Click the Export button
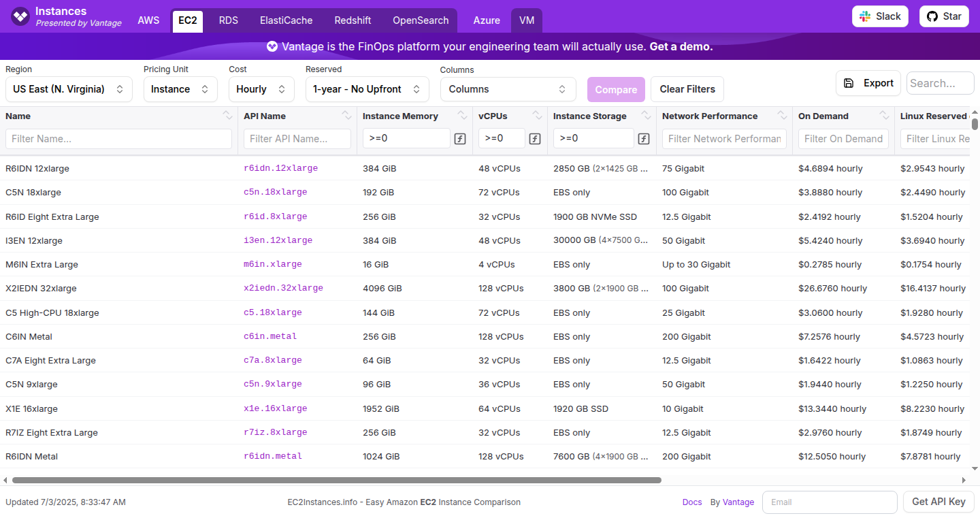This screenshot has width=980, height=518. (868, 83)
